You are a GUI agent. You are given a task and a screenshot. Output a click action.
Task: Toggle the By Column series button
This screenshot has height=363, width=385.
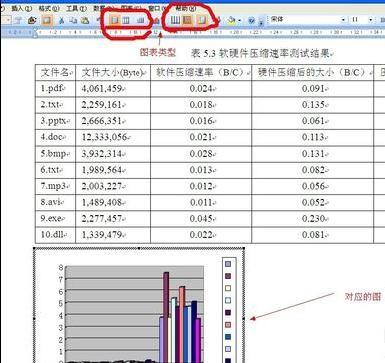[x=126, y=20]
